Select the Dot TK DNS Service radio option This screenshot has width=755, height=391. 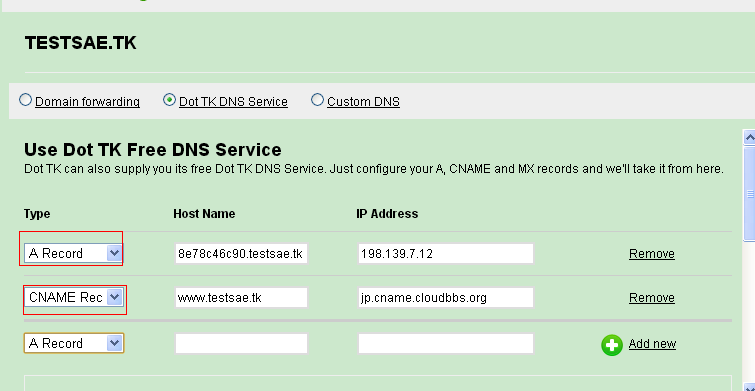tap(169, 100)
